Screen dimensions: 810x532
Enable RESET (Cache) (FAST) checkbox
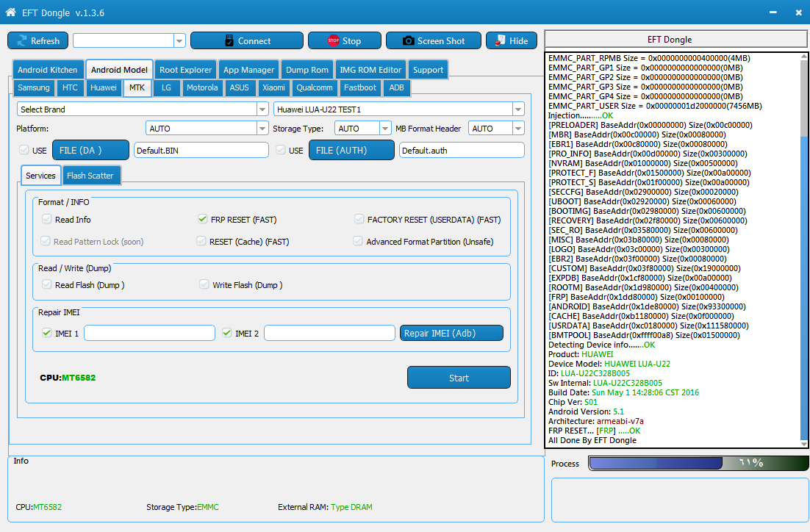click(201, 241)
